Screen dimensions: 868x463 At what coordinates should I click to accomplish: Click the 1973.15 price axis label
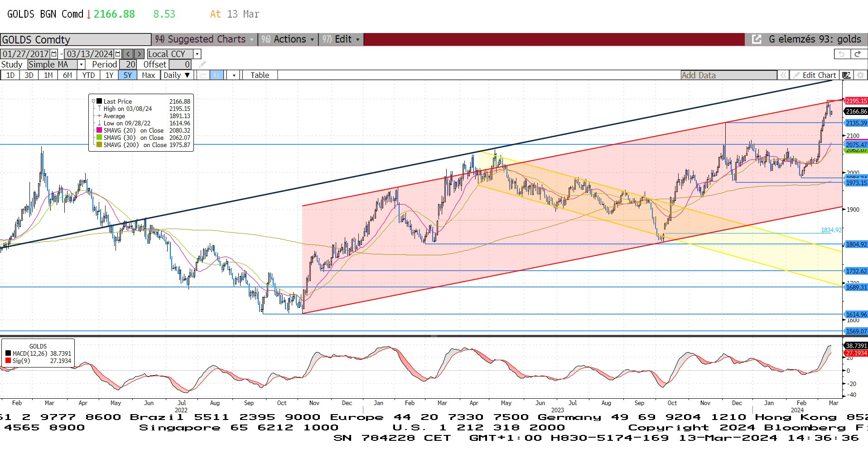coord(856,183)
